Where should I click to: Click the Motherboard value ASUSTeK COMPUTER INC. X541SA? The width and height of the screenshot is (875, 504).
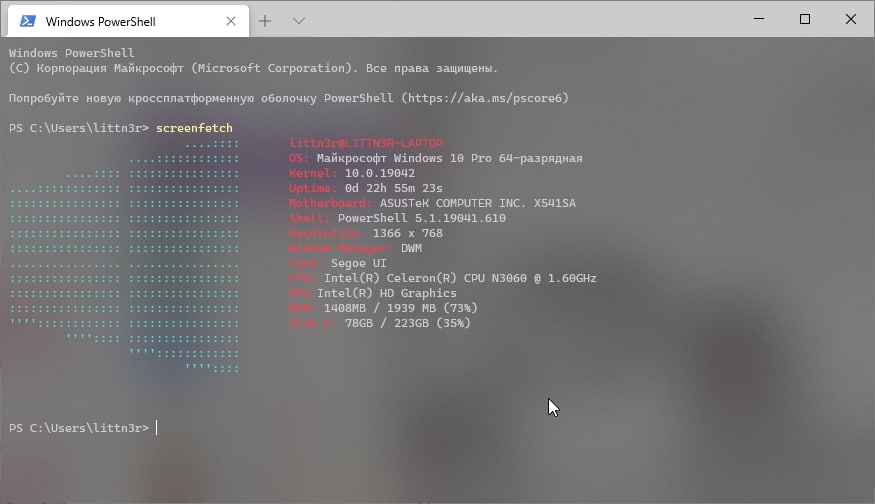[478, 203]
